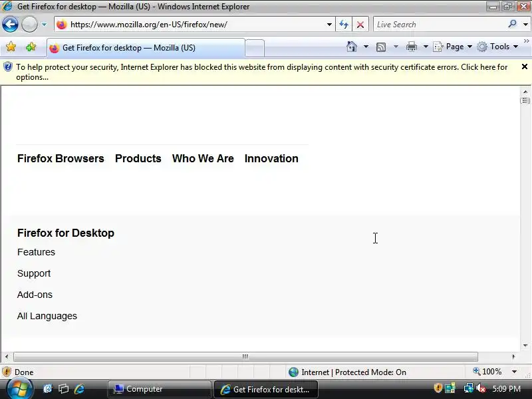Image resolution: width=532 pixels, height=399 pixels.
Task: Run search with the magnifier icon
Action: [512, 24]
